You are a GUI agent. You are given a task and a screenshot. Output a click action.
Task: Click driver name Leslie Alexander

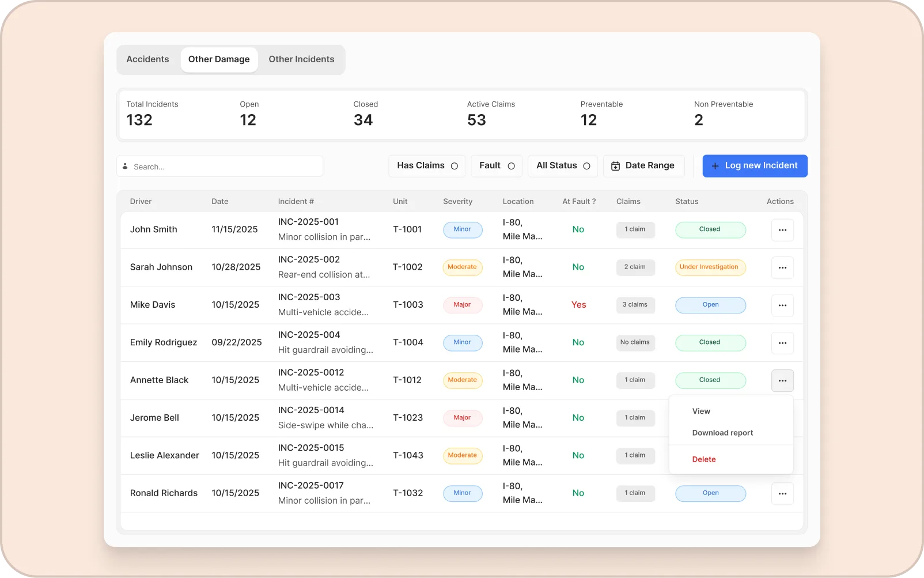coord(165,455)
